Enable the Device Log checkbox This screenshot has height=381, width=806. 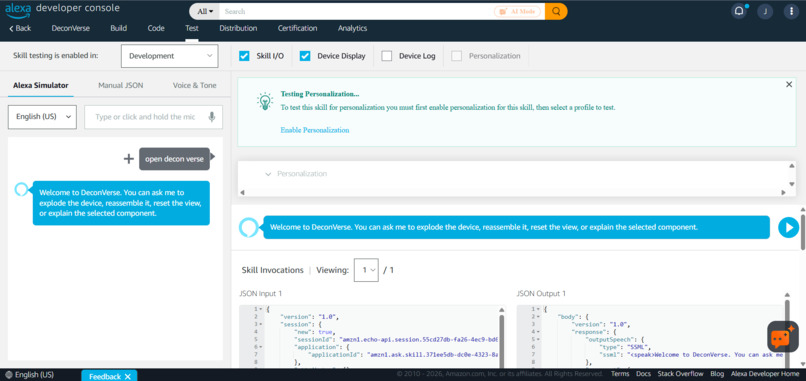pos(387,56)
